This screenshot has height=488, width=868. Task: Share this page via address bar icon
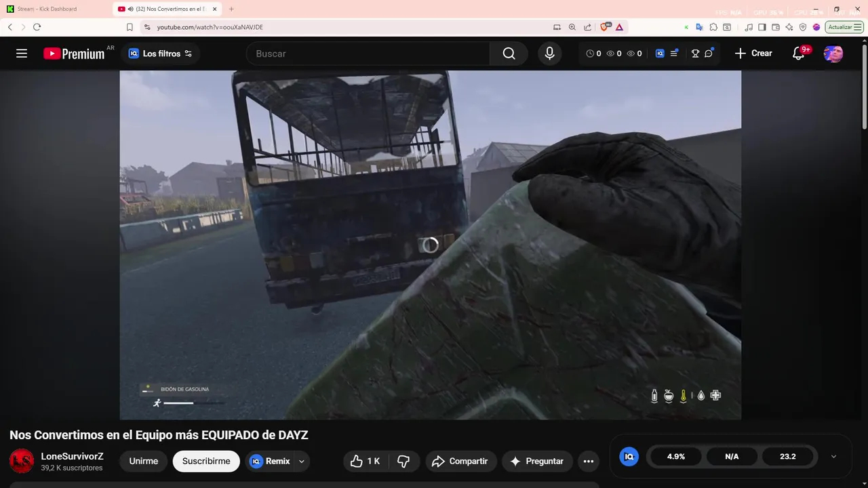[587, 27]
